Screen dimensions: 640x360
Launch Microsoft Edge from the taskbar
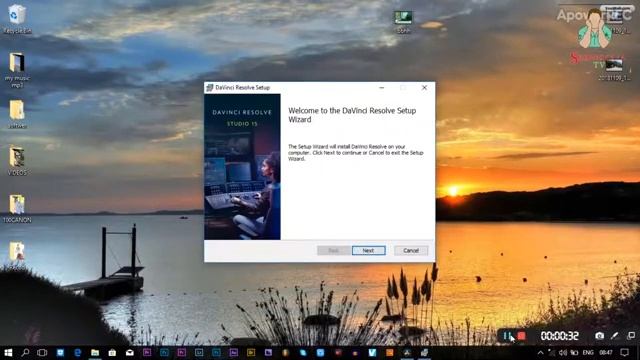(77, 352)
